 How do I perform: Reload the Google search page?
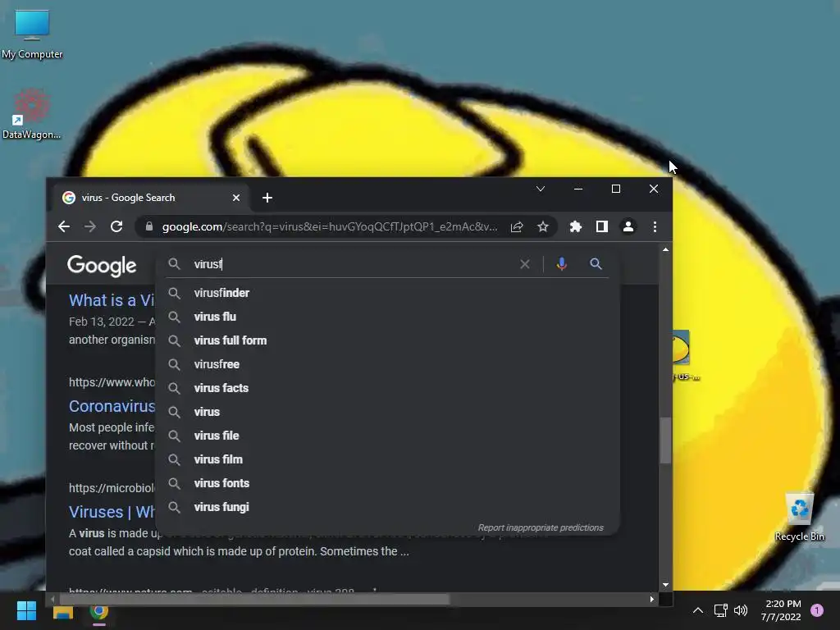click(116, 226)
